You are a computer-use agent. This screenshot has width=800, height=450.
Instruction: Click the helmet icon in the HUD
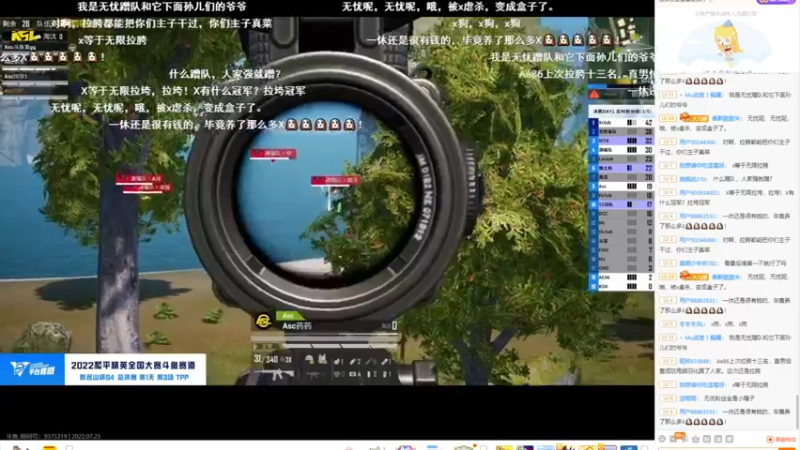[x=309, y=359]
